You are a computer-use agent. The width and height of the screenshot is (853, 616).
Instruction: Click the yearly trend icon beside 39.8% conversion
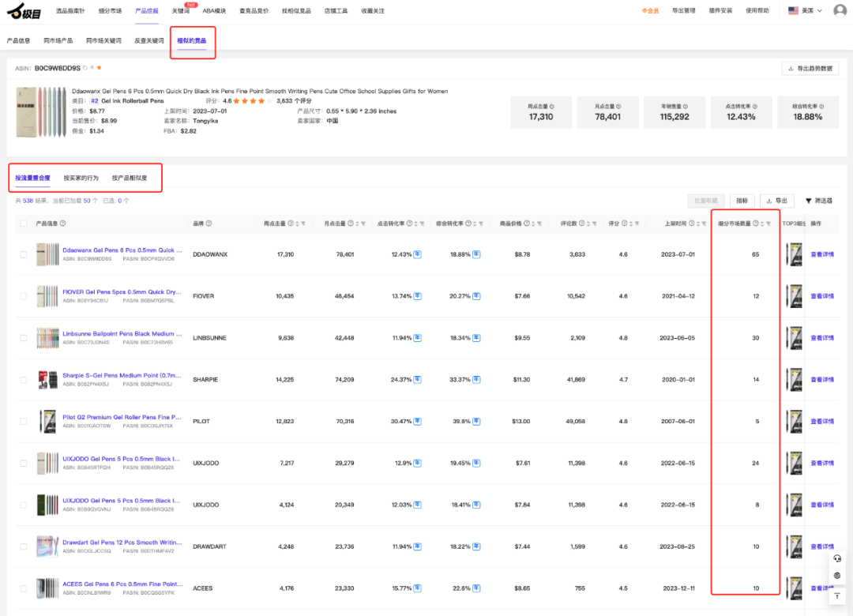pyautogui.click(x=476, y=421)
